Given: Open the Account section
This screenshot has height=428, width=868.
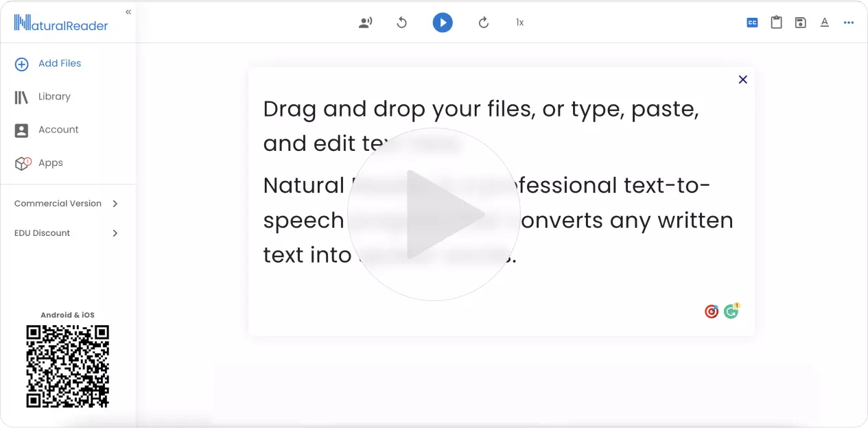Looking at the screenshot, I should [x=58, y=130].
